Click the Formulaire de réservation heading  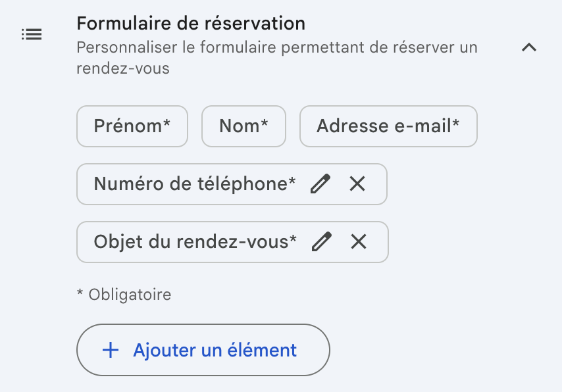(191, 24)
